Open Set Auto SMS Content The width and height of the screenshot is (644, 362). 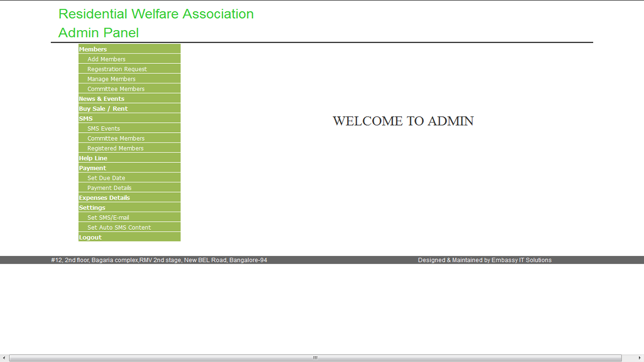coord(129,227)
